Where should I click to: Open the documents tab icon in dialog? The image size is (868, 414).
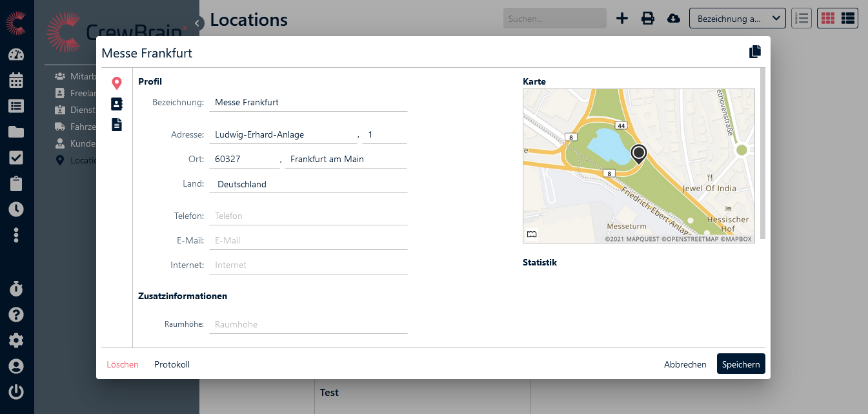[117, 125]
